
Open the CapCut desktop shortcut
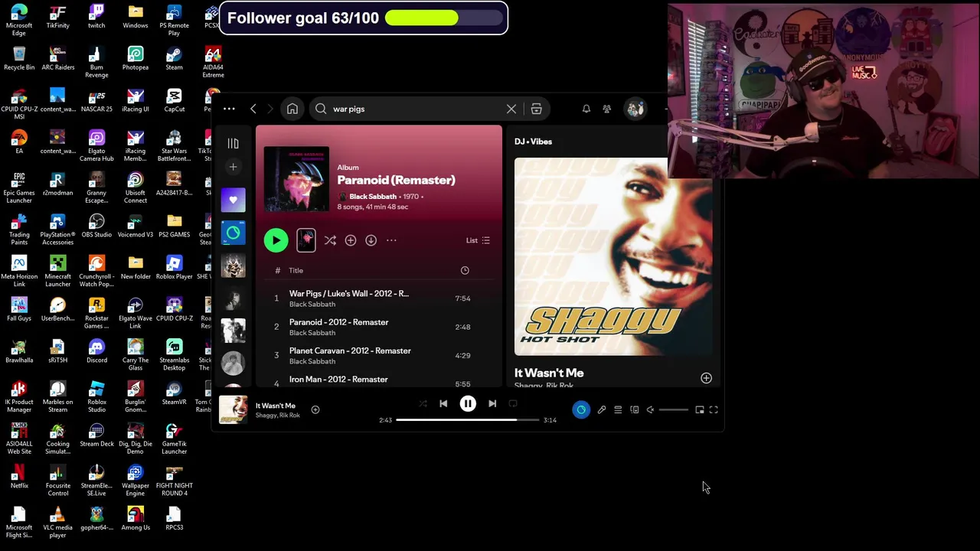tap(174, 100)
